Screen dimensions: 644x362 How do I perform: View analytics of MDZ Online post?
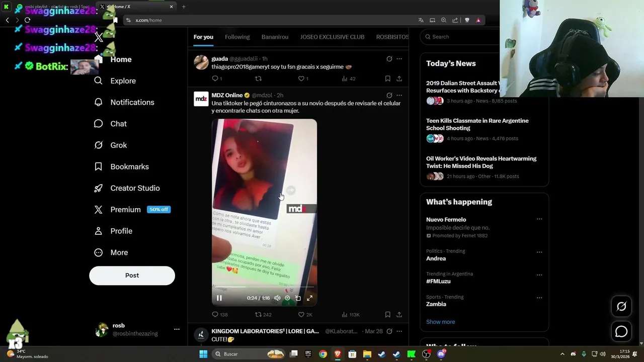click(351, 315)
